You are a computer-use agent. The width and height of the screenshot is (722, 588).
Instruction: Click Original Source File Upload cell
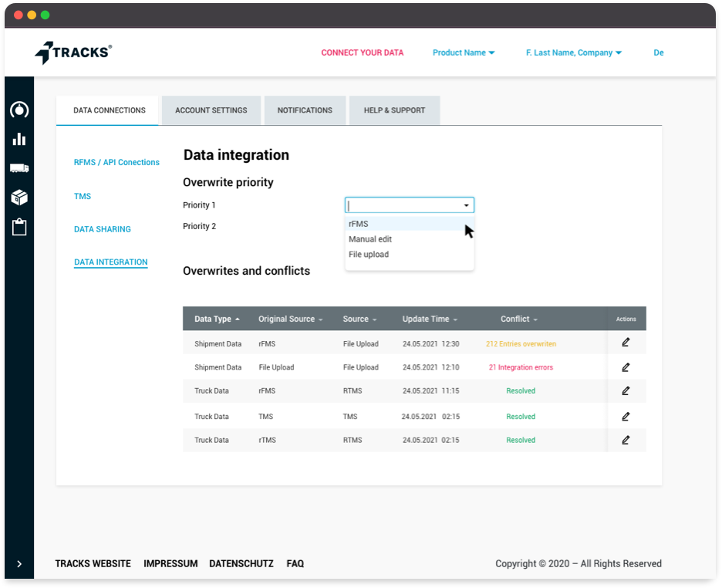click(276, 367)
